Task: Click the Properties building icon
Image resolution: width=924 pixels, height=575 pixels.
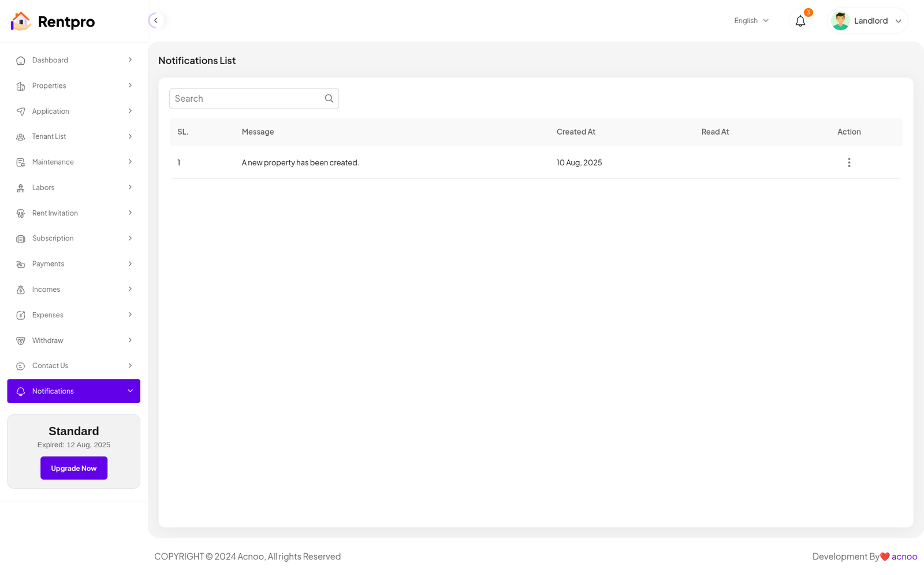Action: point(21,86)
